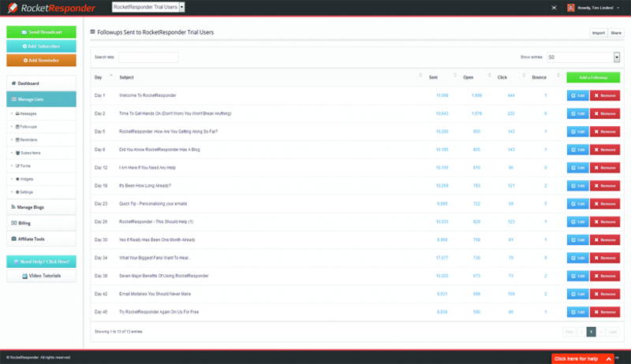Sort table by Bounce column
631x364 pixels.
coord(545,77)
